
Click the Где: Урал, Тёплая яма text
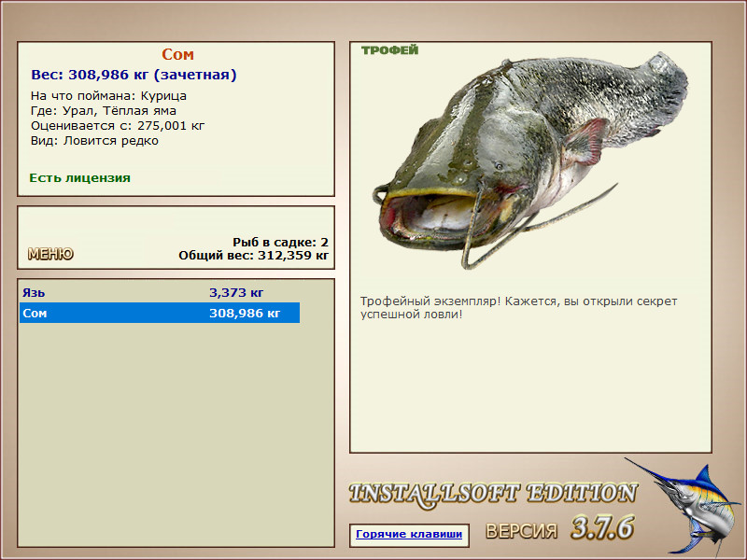pyautogui.click(x=104, y=111)
